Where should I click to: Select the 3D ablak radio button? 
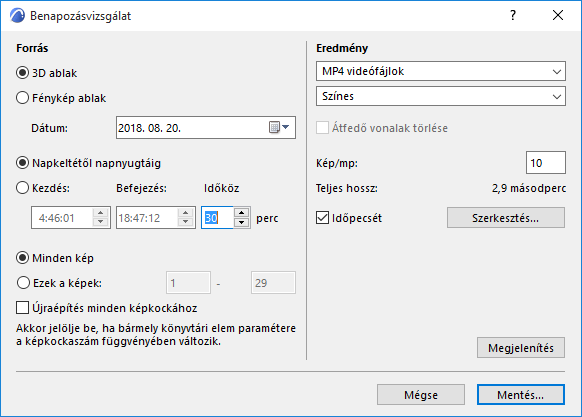point(23,73)
